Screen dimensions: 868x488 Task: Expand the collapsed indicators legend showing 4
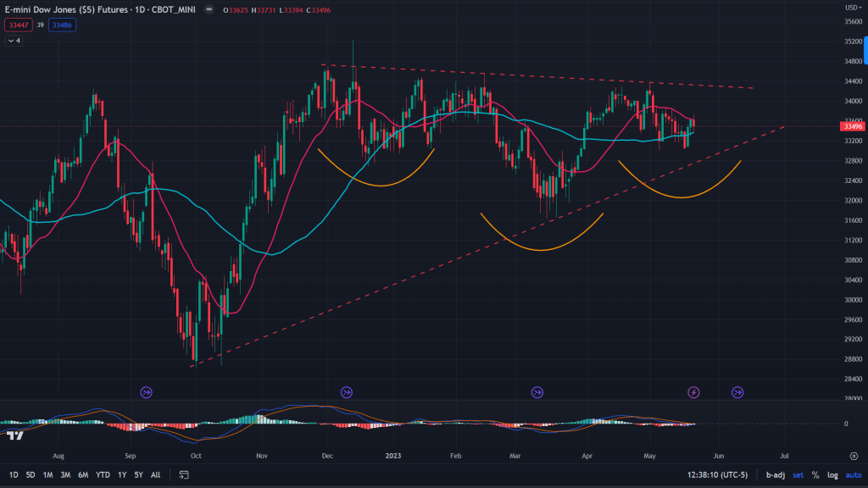coord(14,41)
